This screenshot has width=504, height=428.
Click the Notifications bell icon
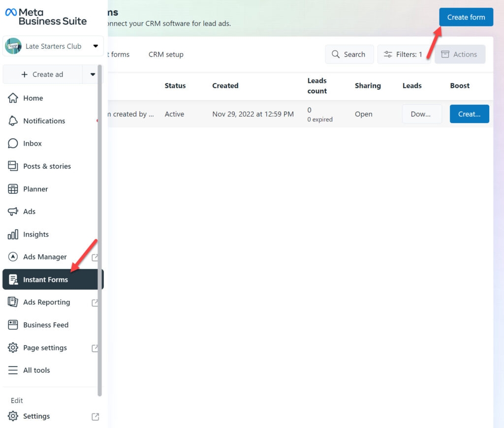click(x=13, y=121)
